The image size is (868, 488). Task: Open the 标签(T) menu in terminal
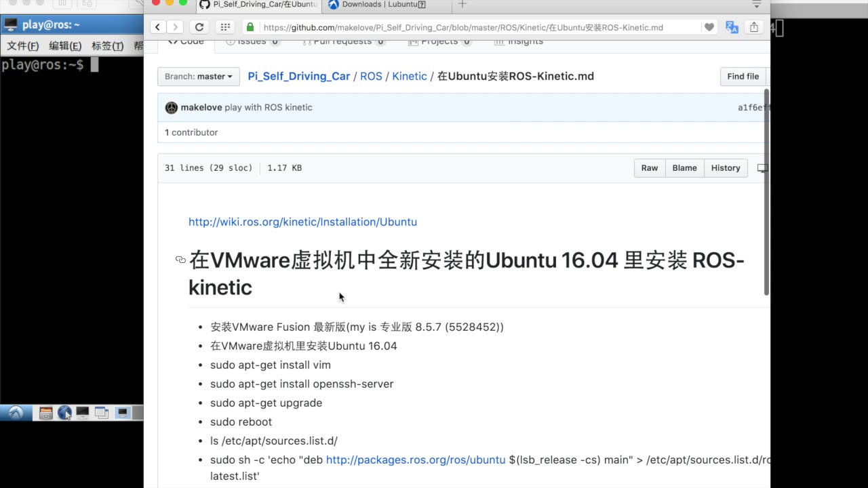107,46
